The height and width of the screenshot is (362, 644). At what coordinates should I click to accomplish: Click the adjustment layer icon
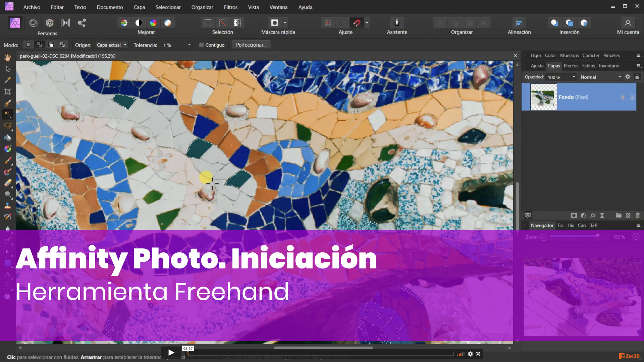click(x=583, y=216)
